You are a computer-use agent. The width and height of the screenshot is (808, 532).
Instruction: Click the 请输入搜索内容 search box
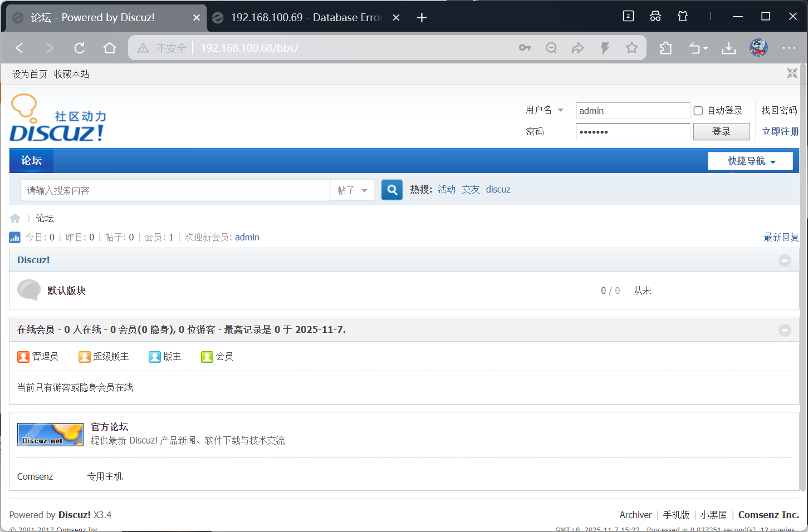[175, 190]
